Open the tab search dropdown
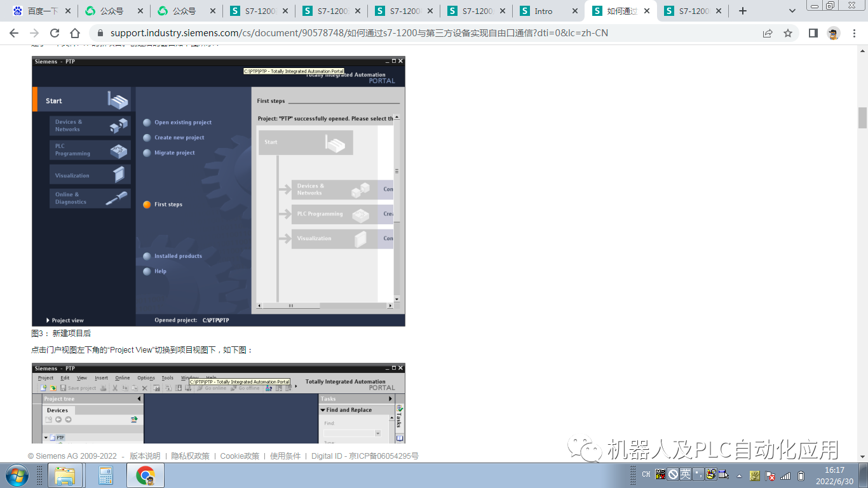The image size is (868, 488). [x=792, y=11]
